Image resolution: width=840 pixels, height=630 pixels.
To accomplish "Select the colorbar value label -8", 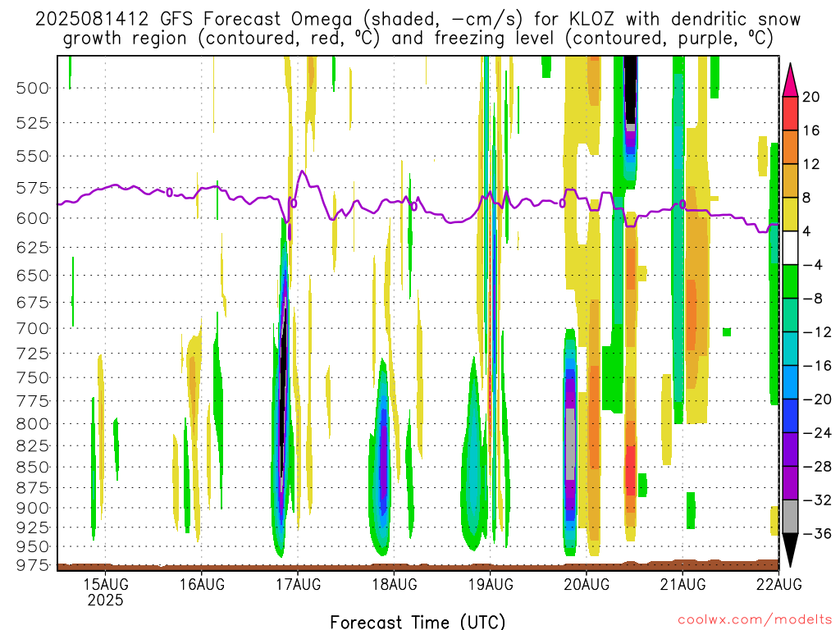I will click(x=812, y=299).
